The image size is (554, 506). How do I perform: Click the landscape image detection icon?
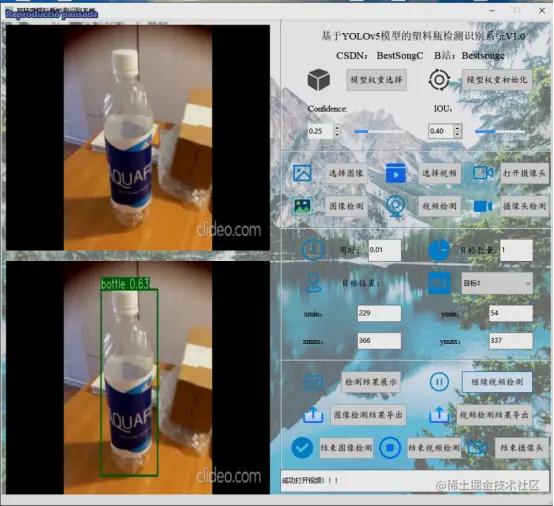302,206
